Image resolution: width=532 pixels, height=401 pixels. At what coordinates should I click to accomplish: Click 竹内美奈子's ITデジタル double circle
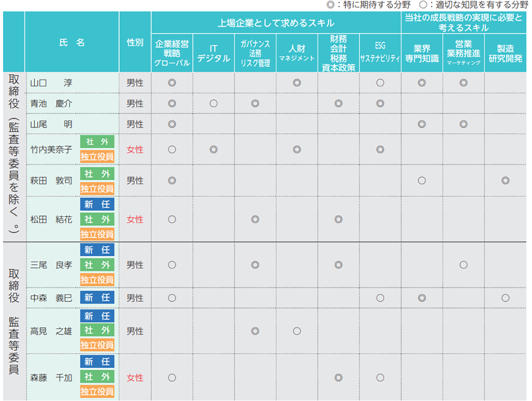(x=213, y=149)
